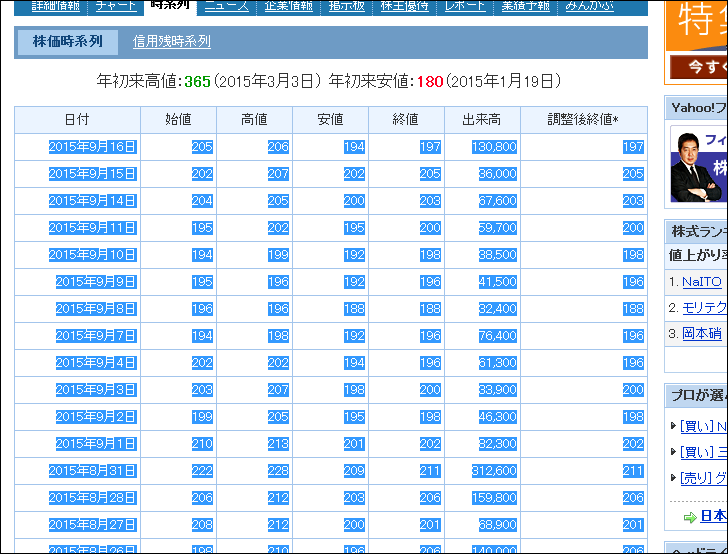Select the 株主優待 tab
The width and height of the screenshot is (728, 554).
coord(404,6)
